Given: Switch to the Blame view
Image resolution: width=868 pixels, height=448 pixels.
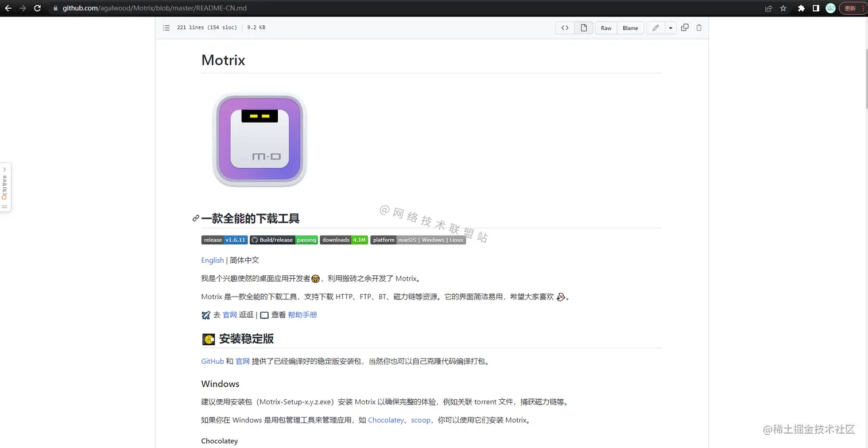Looking at the screenshot, I should tap(630, 28).
